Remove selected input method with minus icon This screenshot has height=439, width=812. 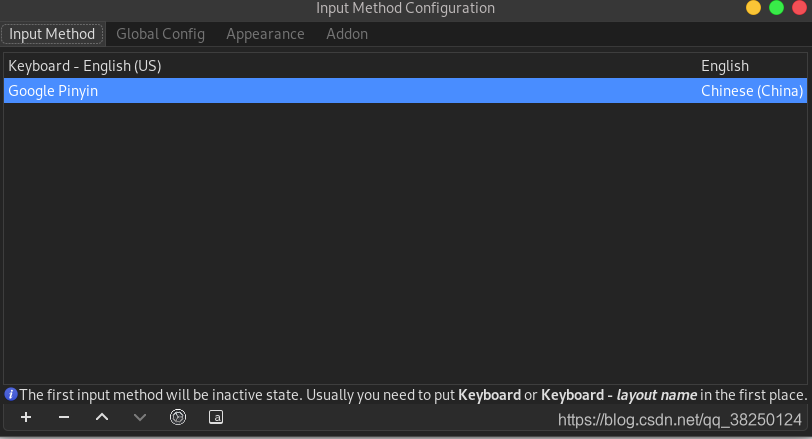(x=64, y=417)
